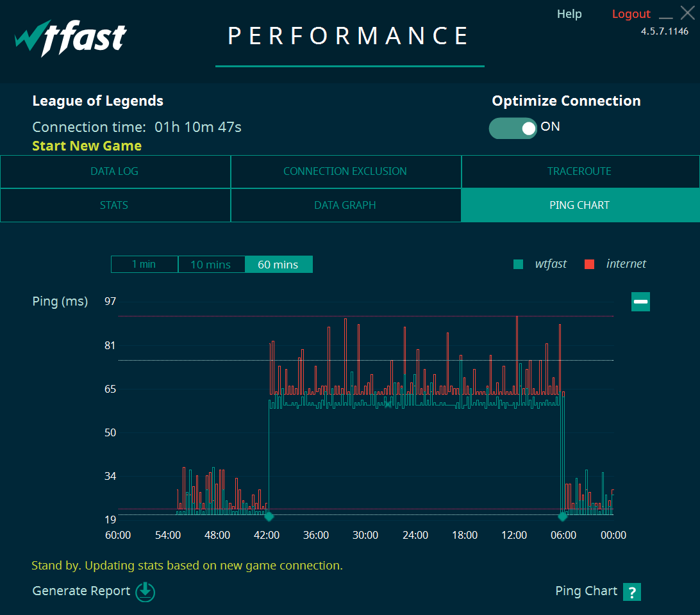
Task: Click the ON label beside the switch
Action: pyautogui.click(x=550, y=127)
